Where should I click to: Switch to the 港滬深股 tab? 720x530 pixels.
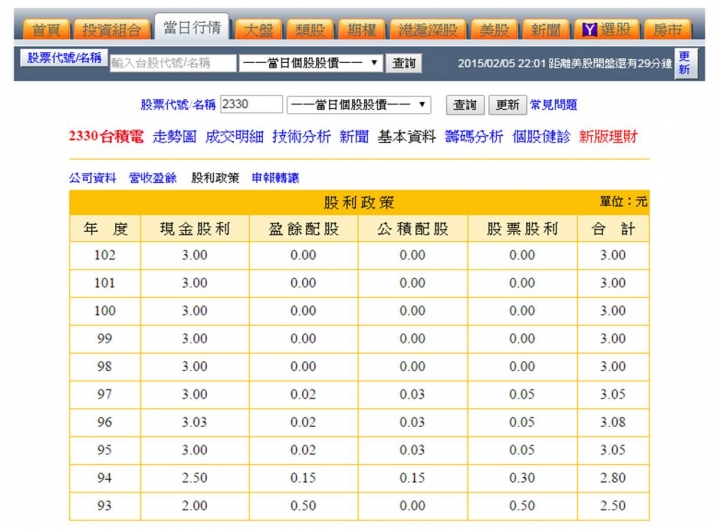point(428,30)
